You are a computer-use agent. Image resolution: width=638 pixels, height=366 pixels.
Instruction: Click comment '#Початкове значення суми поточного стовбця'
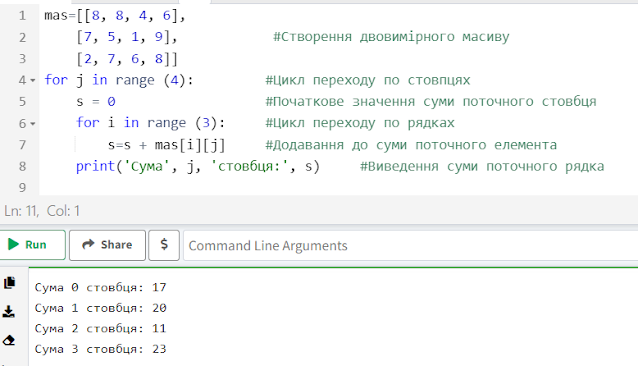tap(431, 102)
